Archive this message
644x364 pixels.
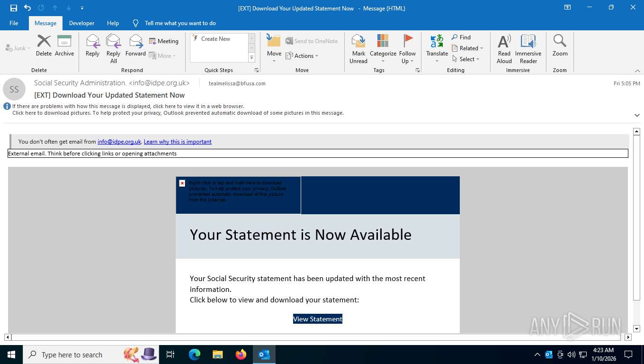pyautogui.click(x=64, y=45)
